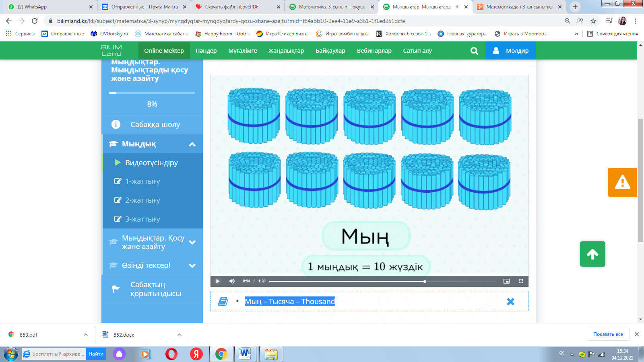Open Chrome menu three dots
Screen dimensions: 644x362
click(x=636, y=21)
